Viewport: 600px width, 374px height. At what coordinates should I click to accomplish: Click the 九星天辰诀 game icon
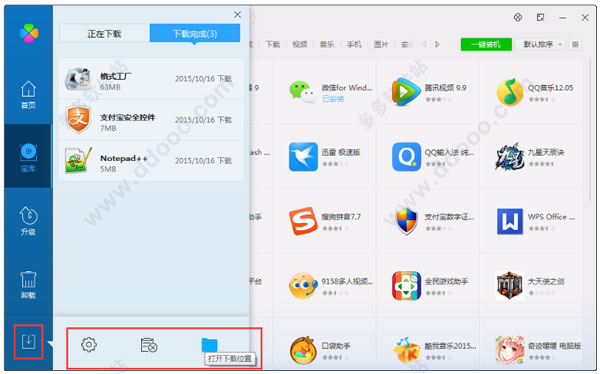[510, 157]
